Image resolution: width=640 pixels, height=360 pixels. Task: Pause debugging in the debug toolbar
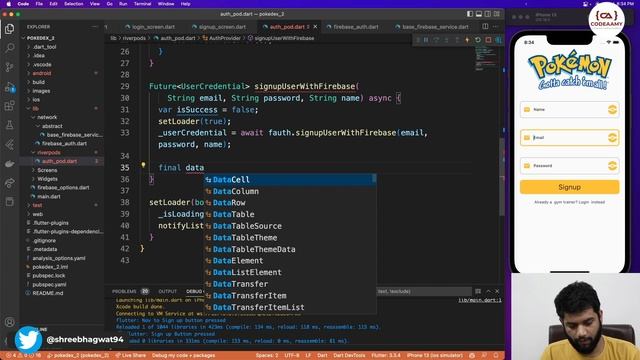(426, 40)
